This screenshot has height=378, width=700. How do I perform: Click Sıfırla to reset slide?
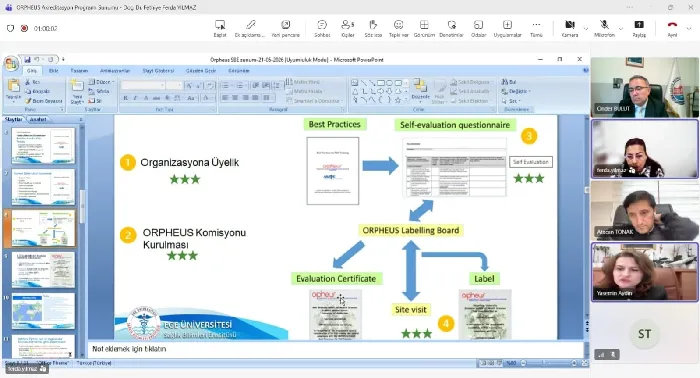tap(99, 91)
